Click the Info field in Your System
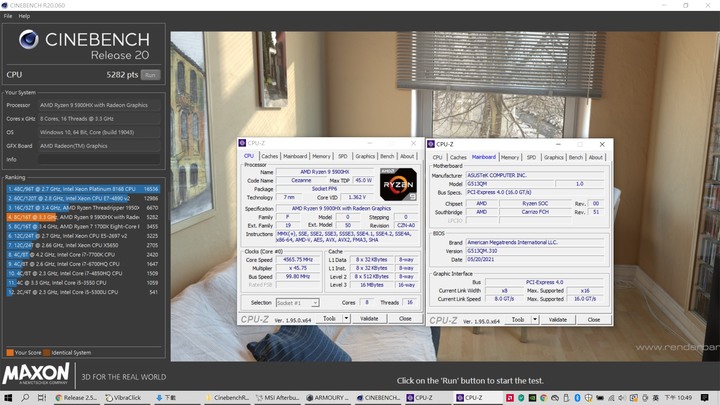The width and height of the screenshot is (720, 405). click(99, 159)
